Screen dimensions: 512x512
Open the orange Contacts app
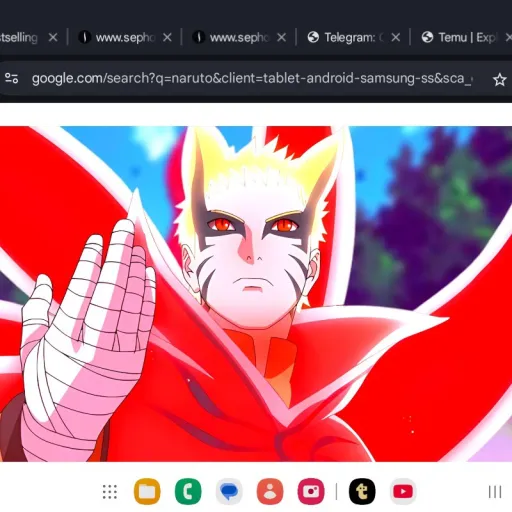(270, 491)
